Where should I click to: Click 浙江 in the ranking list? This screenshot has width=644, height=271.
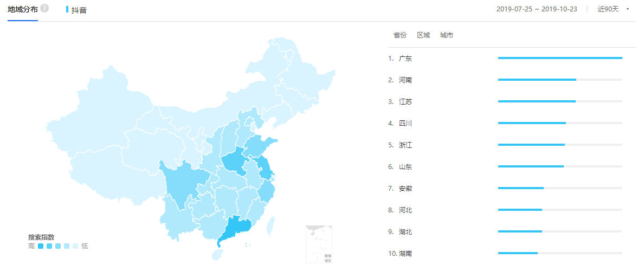click(x=405, y=145)
